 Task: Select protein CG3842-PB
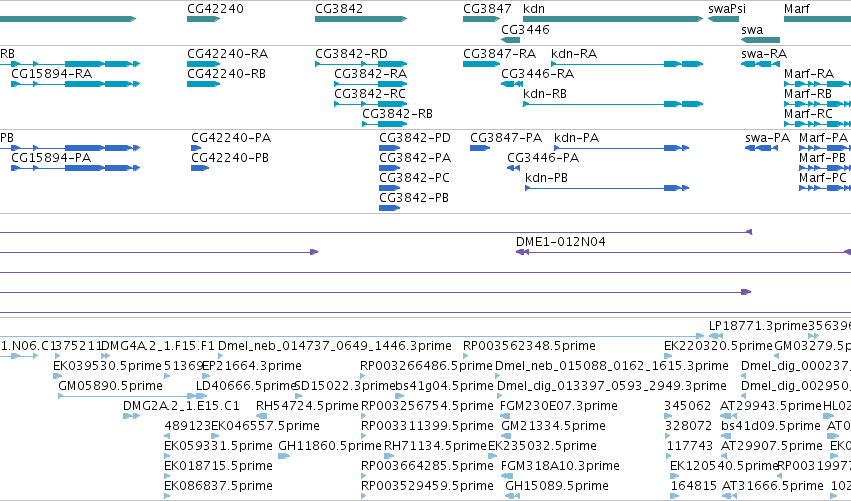[x=414, y=198]
